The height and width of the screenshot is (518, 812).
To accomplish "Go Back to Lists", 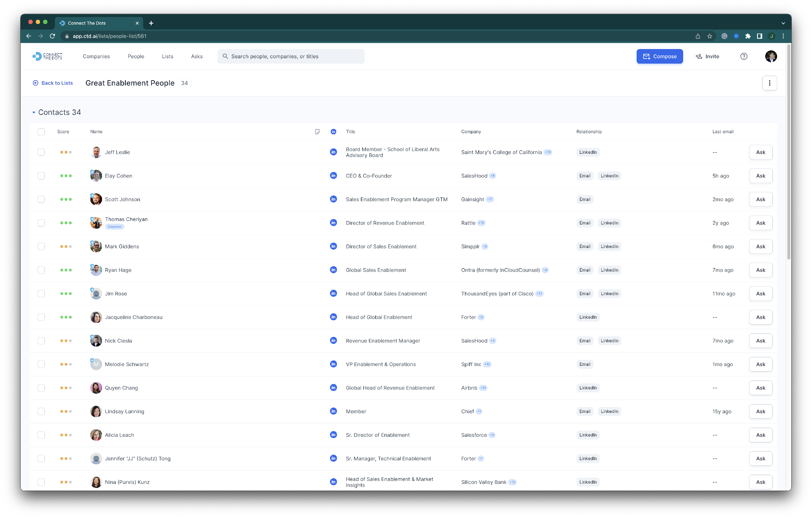I will point(53,83).
